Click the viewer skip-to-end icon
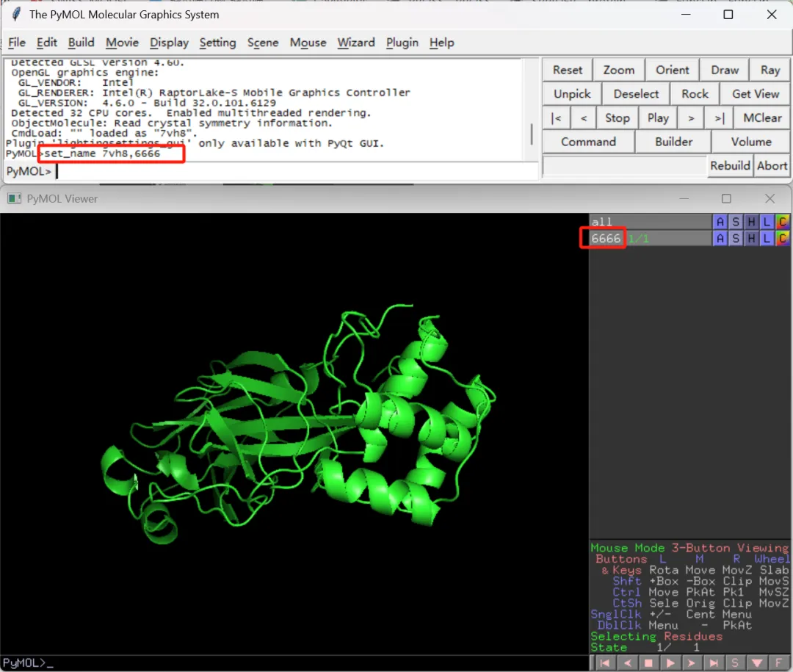793x672 pixels. (713, 663)
